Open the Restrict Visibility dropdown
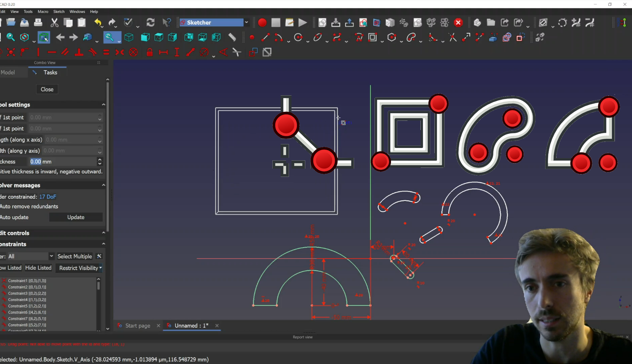 [100, 268]
